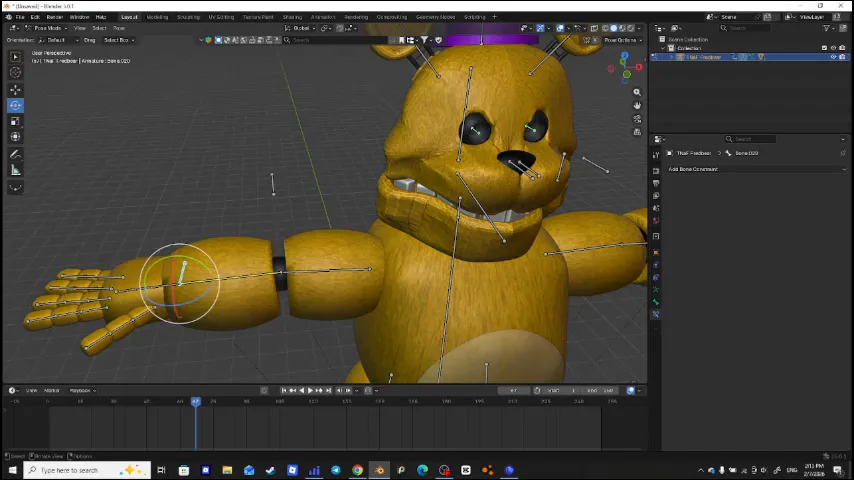This screenshot has width=854, height=480.
Task: Switch perspective/orthographic grid icon in viewport
Action: 637,132
